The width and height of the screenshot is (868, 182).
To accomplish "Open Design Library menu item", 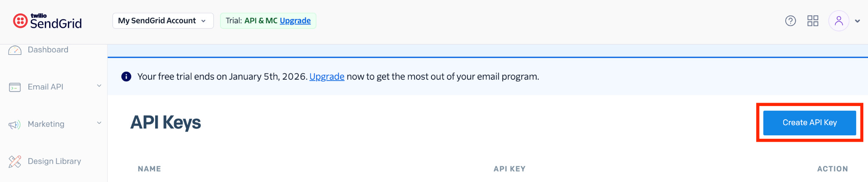I will click(54, 161).
